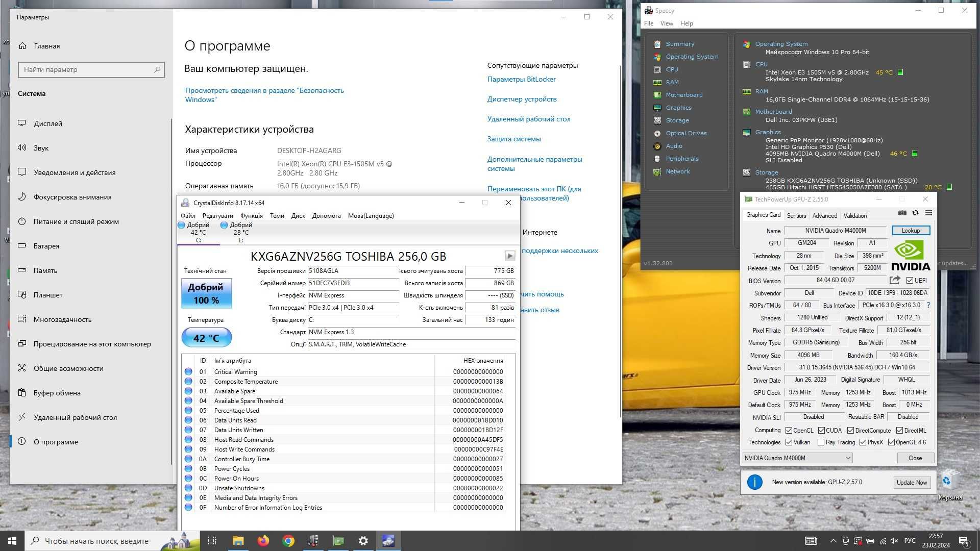Image resolution: width=980 pixels, height=551 pixels.
Task: Click the CrystalDiskInfo next-disk arrow icon
Action: (x=509, y=256)
